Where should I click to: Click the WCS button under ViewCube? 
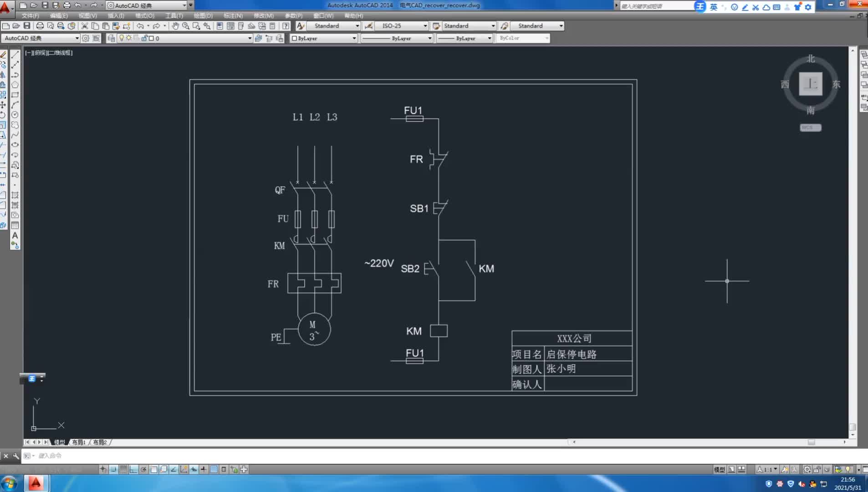[x=811, y=128]
